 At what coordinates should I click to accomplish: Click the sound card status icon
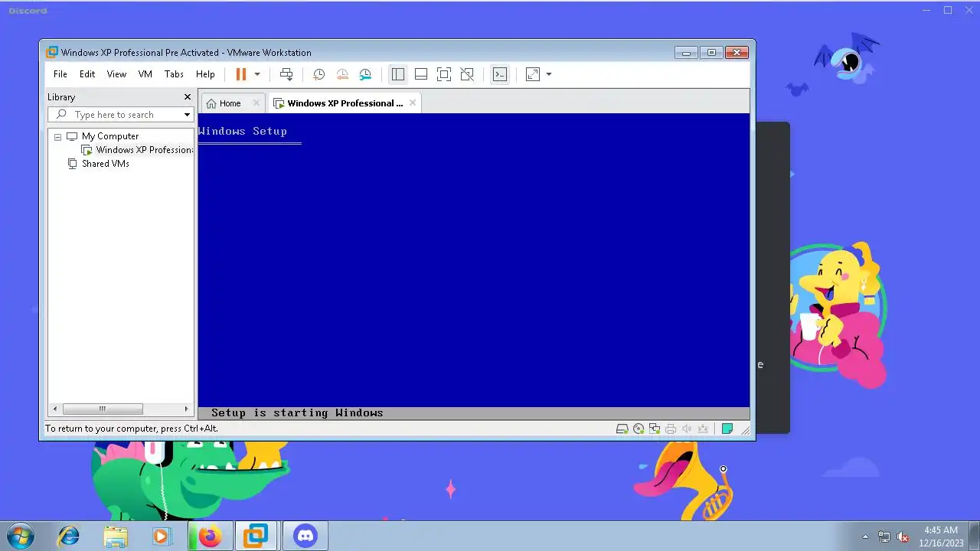pos(687,429)
